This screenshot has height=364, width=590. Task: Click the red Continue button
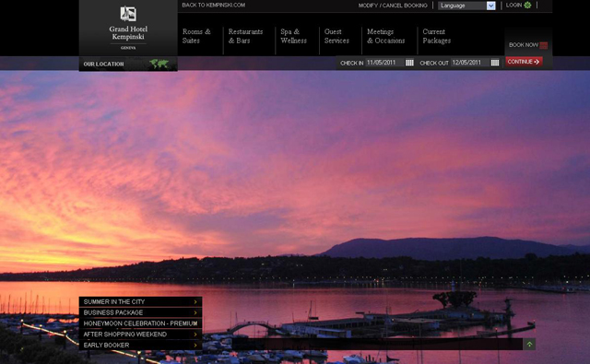(x=524, y=62)
